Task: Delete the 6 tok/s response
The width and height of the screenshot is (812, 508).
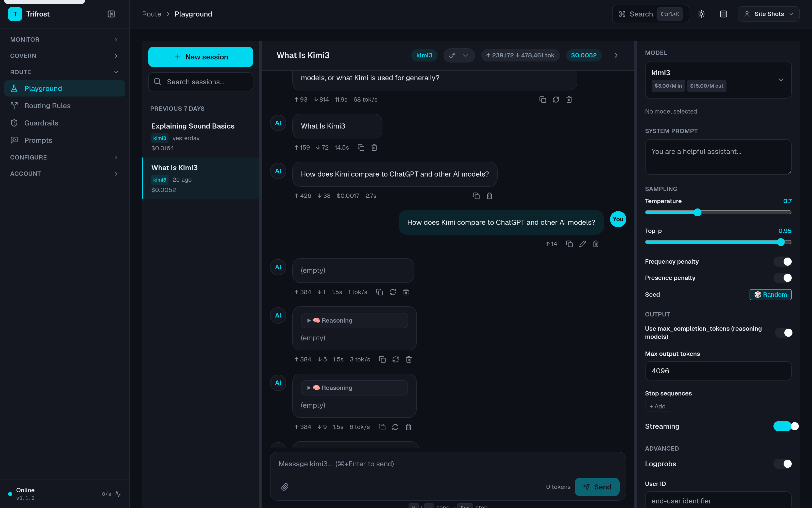Action: click(x=408, y=427)
